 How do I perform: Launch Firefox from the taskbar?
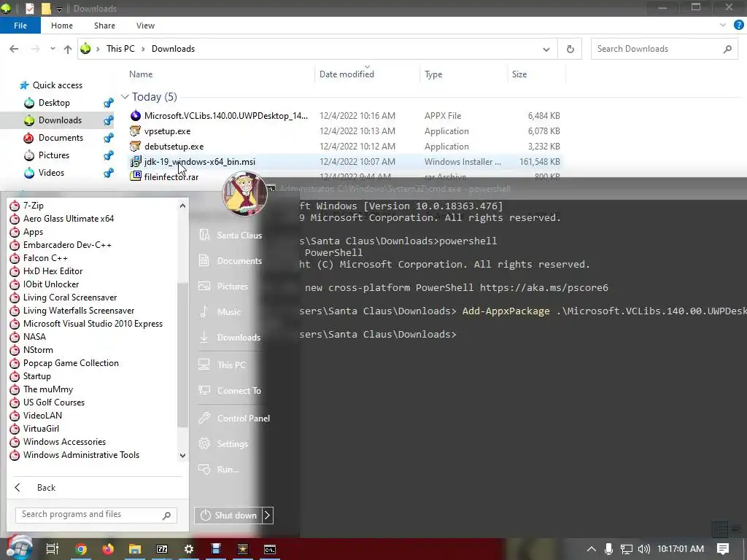tap(108, 549)
